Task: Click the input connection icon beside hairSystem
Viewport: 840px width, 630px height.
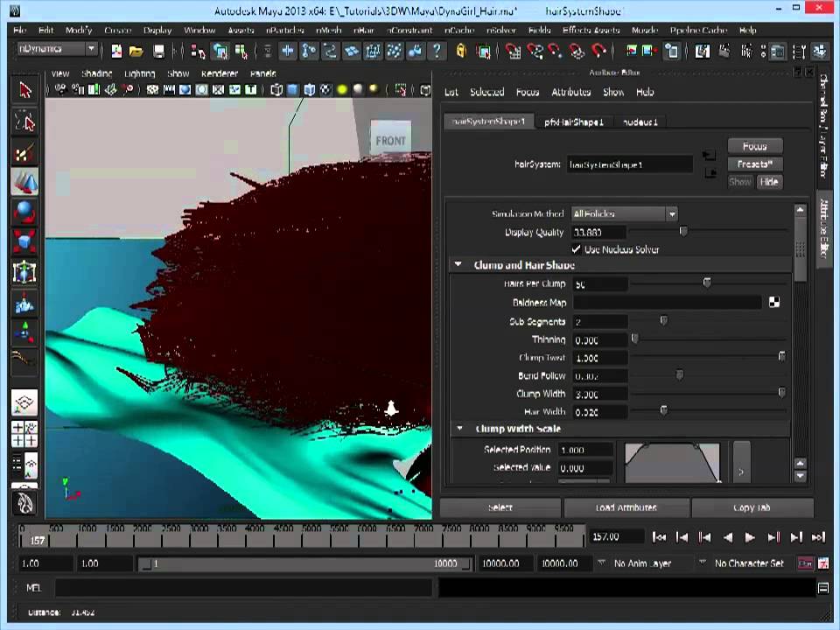Action: pyautogui.click(x=709, y=156)
